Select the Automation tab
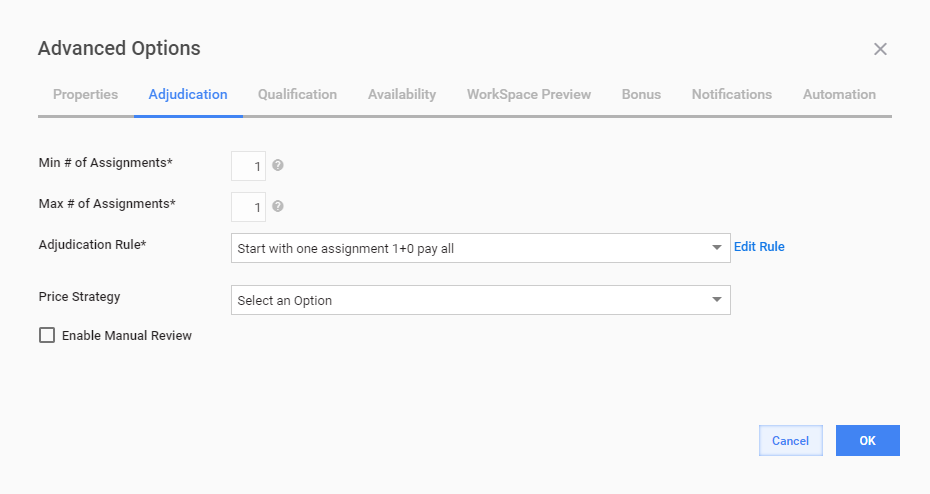Screen dimensions: 930x494 (x=839, y=94)
